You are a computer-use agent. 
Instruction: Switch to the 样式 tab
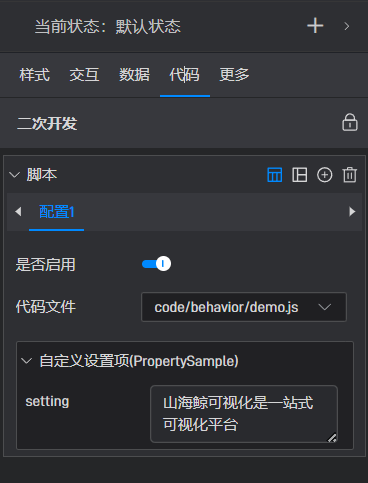pos(35,74)
